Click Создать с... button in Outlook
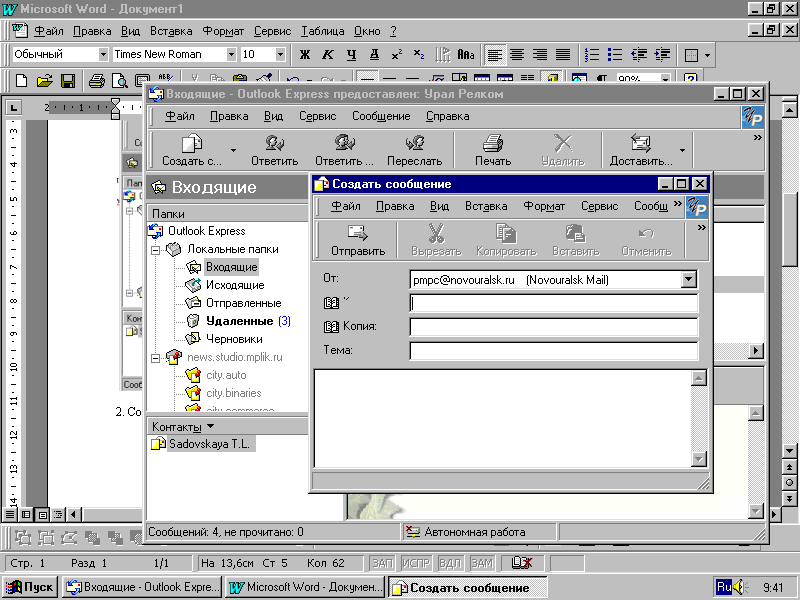800x600 pixels. tap(192, 150)
